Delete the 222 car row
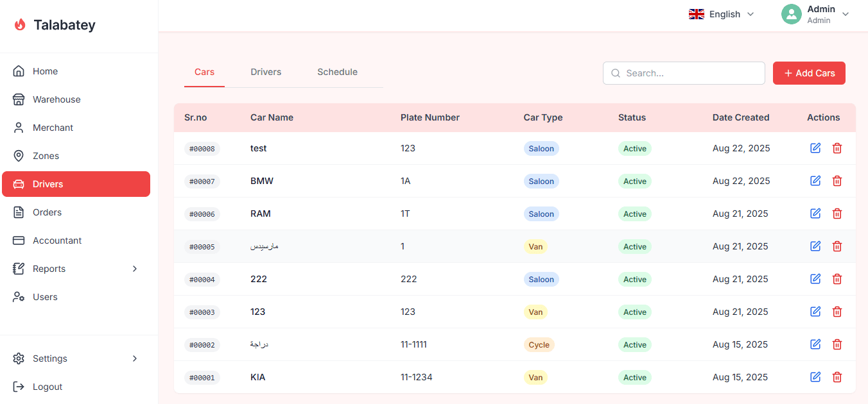Screen dimensions: 868x404 pos(837,279)
